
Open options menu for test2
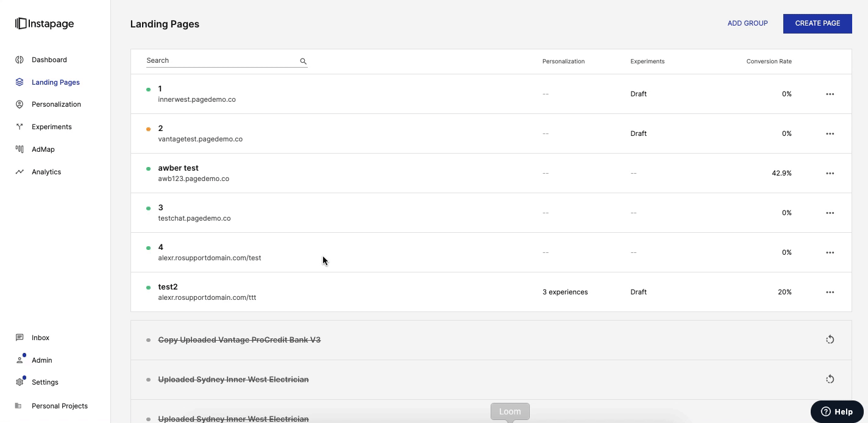[830, 293]
